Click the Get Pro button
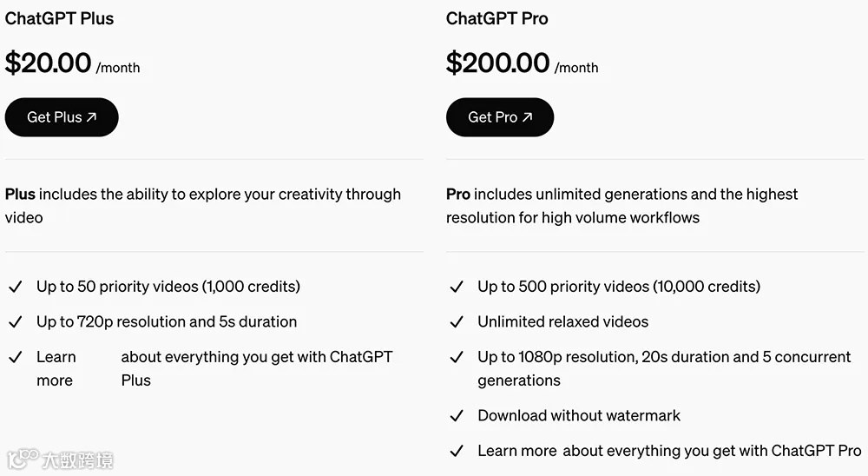This screenshot has width=868, height=476. tap(499, 117)
